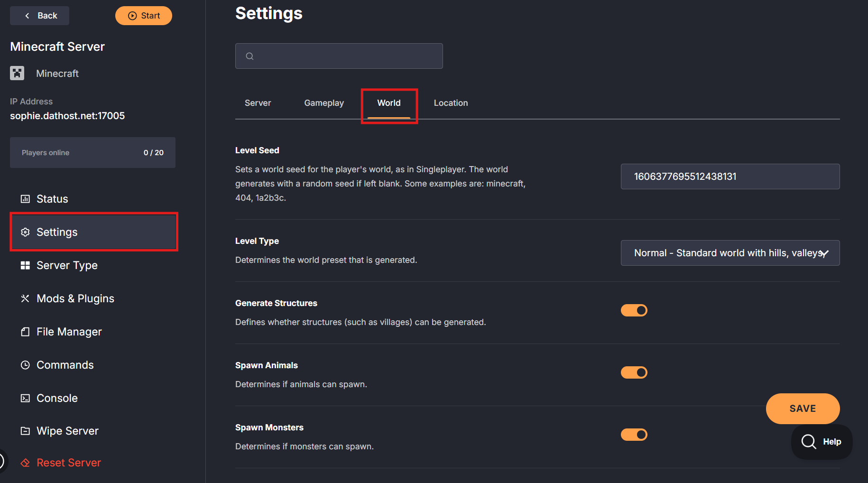868x483 pixels.
Task: Click the Console terminal icon
Action: (25, 398)
